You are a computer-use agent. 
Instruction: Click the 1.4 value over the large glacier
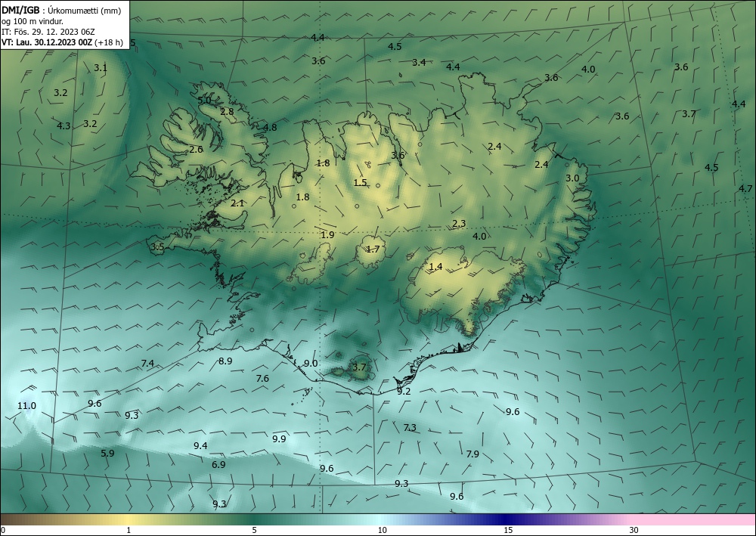coord(435,267)
